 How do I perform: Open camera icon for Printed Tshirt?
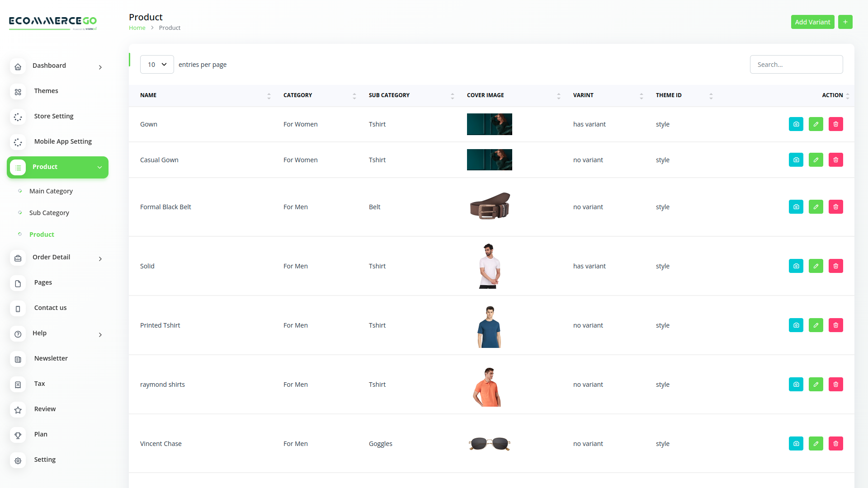pyautogui.click(x=796, y=325)
